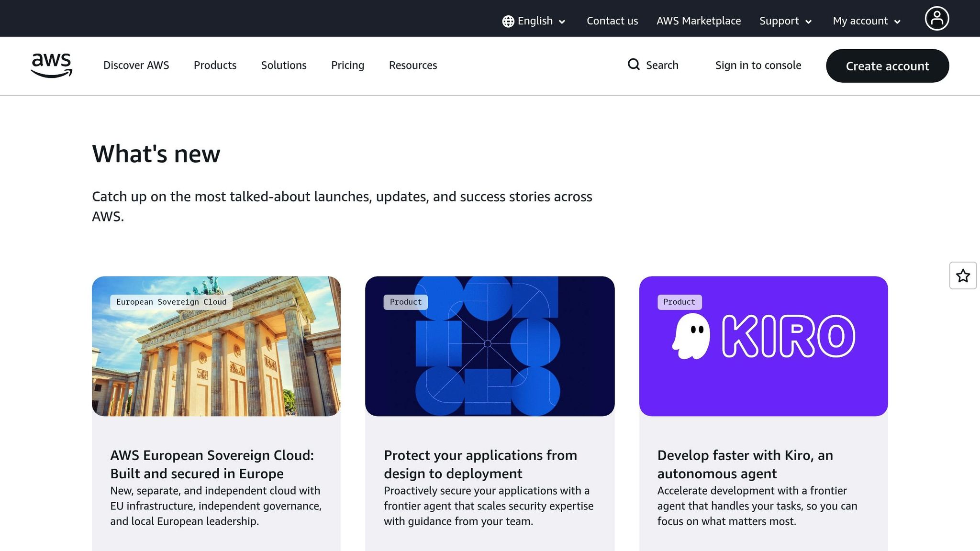Click Sign in to console link

[758, 65]
